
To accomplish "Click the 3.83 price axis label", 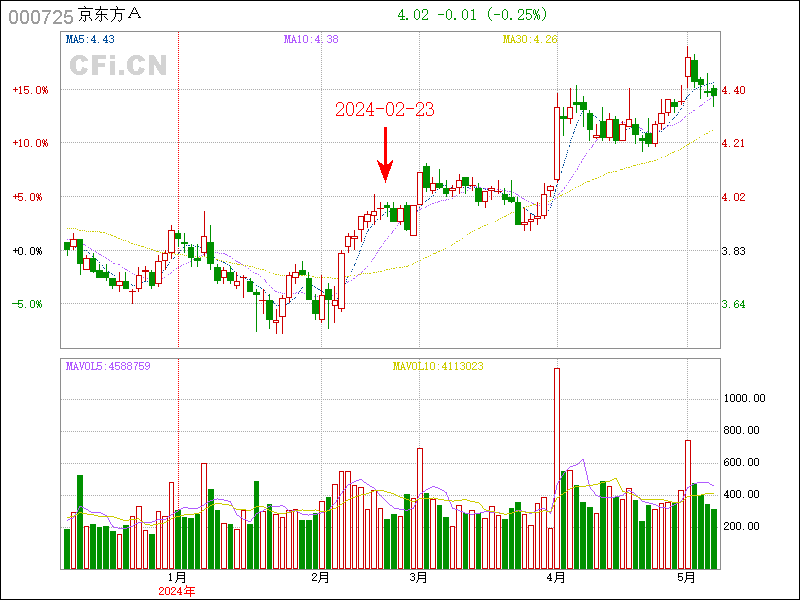I will pos(733,251).
